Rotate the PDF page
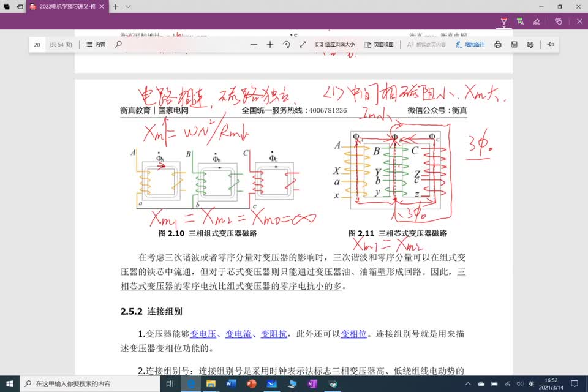588x392 pixels. [x=287, y=44]
